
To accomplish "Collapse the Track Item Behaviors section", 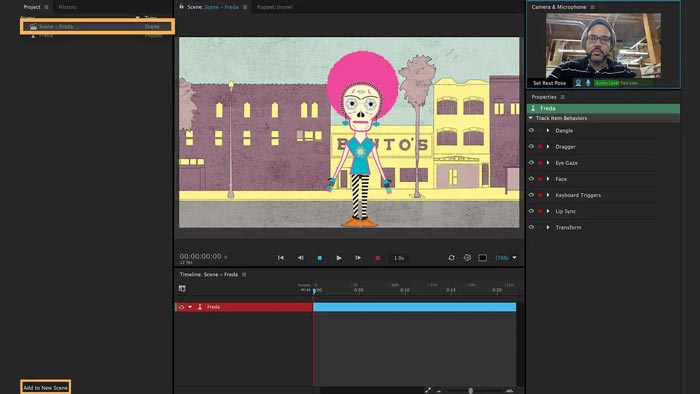I will pyautogui.click(x=531, y=118).
